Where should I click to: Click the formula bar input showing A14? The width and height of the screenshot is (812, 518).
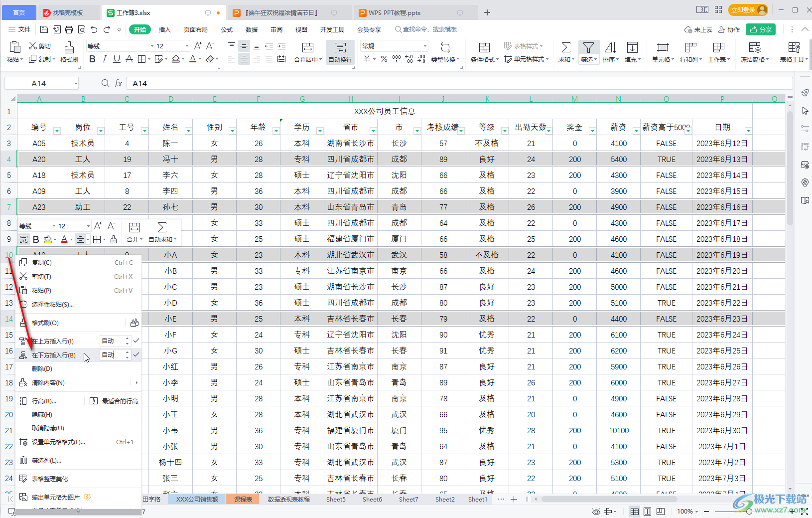[458, 83]
